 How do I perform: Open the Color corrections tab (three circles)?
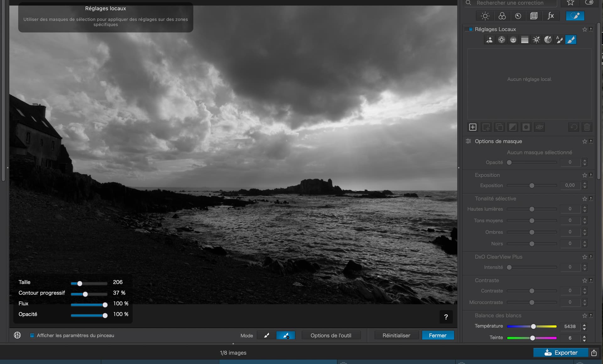[x=502, y=16]
